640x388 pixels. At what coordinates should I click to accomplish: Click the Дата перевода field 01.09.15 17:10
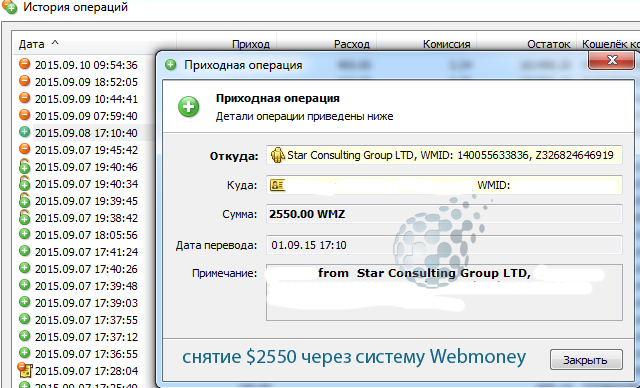coord(444,245)
